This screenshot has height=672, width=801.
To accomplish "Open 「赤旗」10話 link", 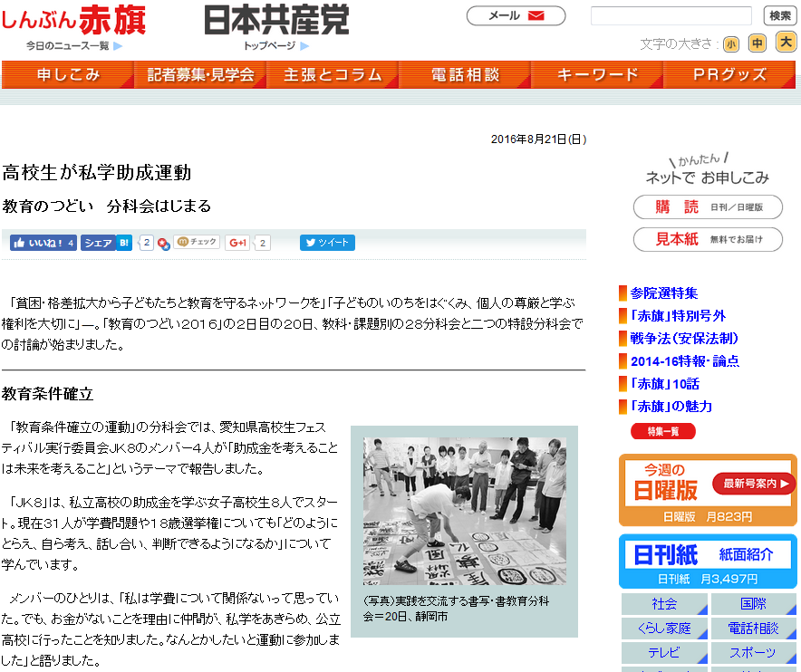I will point(664,383).
